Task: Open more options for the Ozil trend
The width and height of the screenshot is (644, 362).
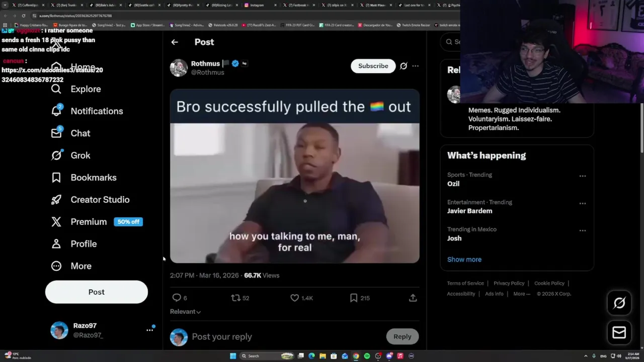Action: (583, 176)
